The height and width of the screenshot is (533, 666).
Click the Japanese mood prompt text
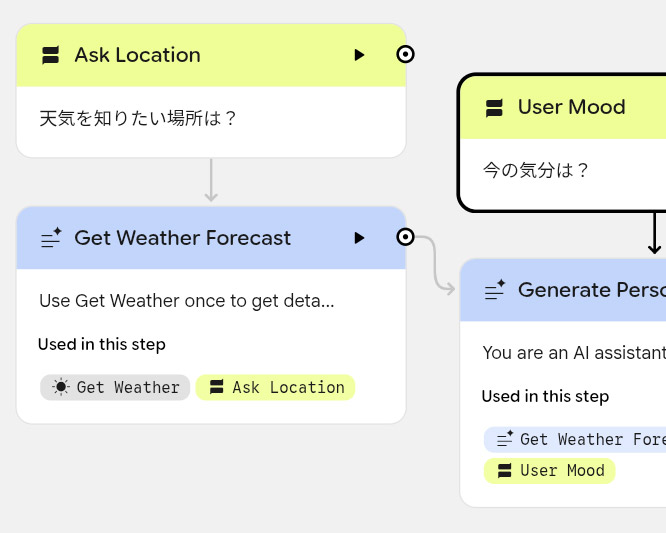pos(536,171)
